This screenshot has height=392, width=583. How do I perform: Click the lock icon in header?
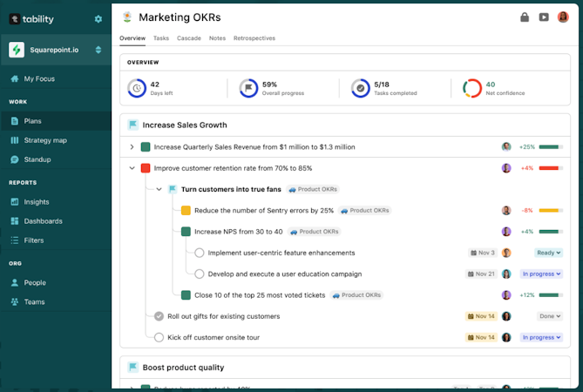[525, 17]
